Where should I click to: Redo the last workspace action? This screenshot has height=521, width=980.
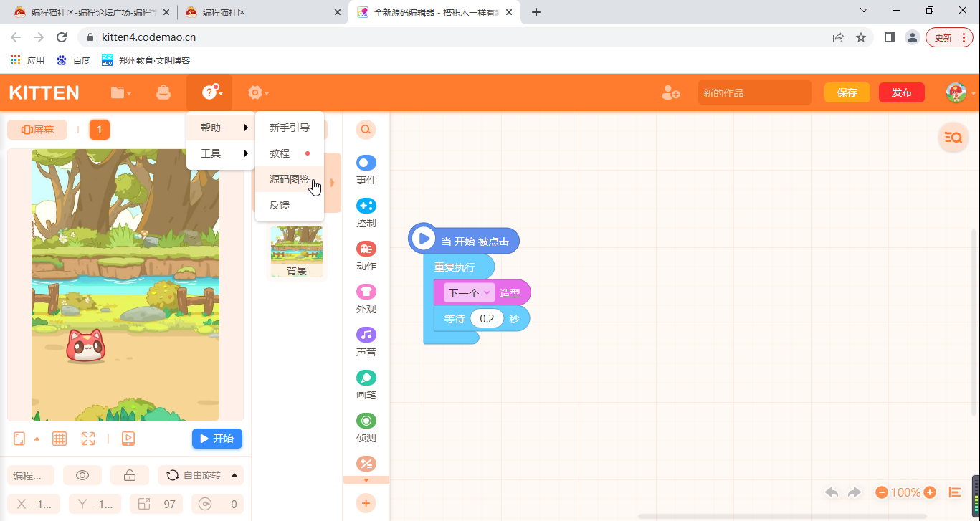(854, 492)
